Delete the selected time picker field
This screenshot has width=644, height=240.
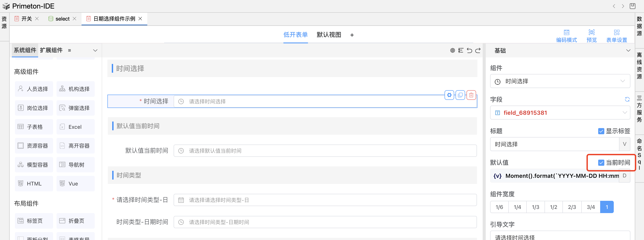coord(471,95)
